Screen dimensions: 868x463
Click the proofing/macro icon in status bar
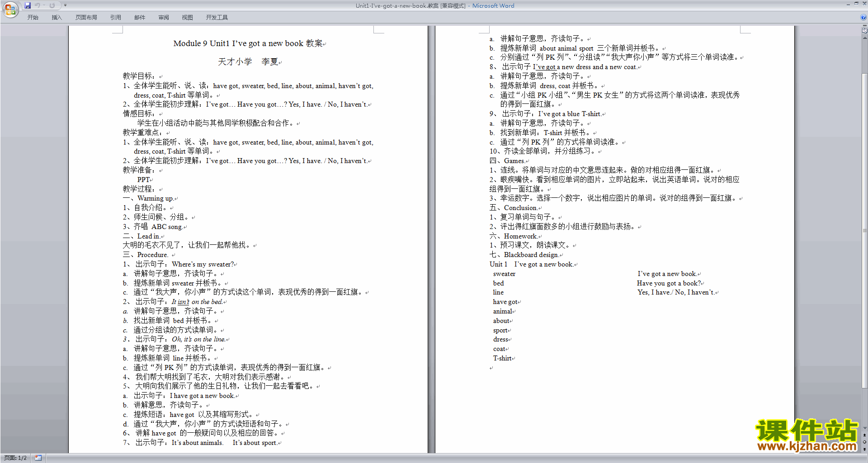click(38, 458)
